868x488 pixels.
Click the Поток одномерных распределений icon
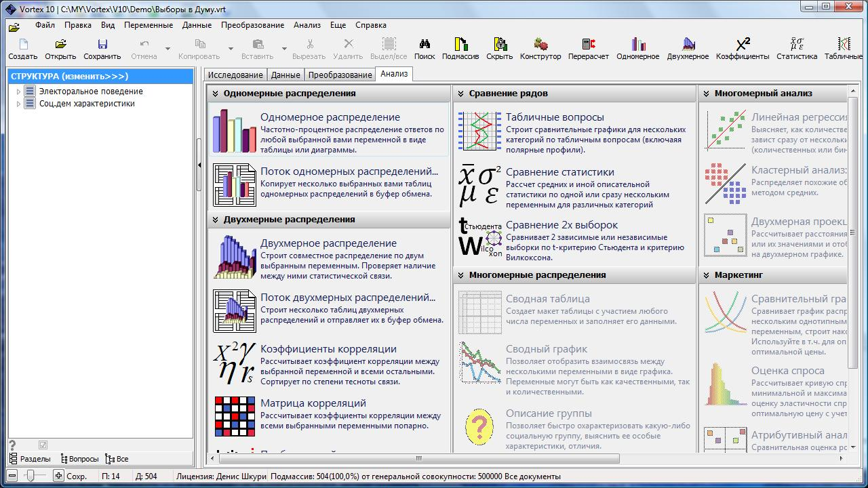(x=235, y=185)
